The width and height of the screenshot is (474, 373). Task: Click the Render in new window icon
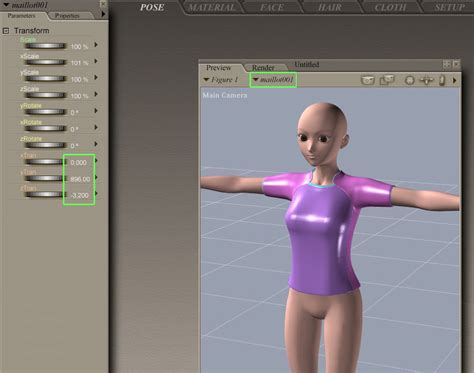(387, 80)
